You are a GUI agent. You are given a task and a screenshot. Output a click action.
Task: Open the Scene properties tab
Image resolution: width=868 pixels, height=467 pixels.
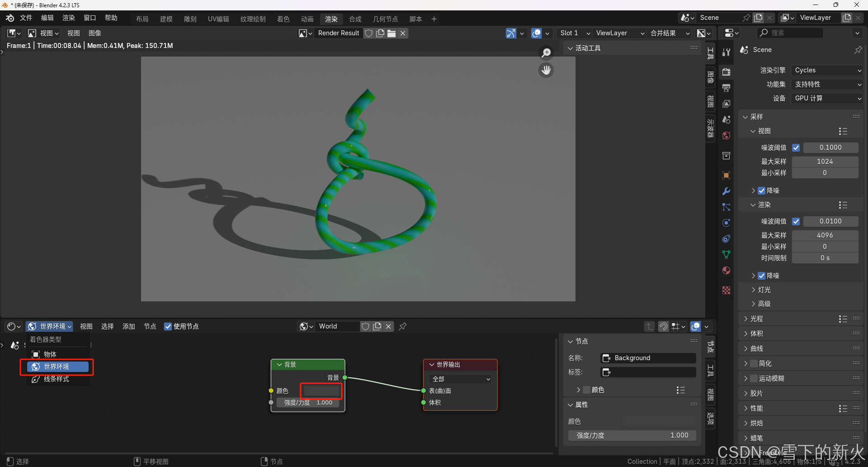tap(726, 119)
